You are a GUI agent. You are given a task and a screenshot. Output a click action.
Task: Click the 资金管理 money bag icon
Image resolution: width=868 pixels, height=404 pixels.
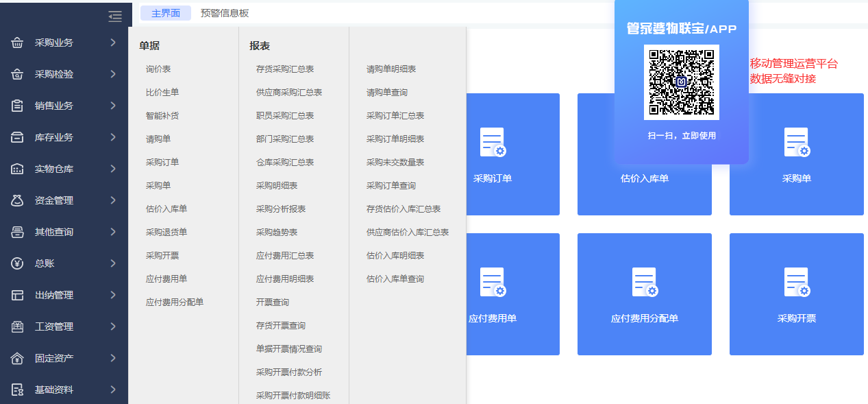pos(18,200)
